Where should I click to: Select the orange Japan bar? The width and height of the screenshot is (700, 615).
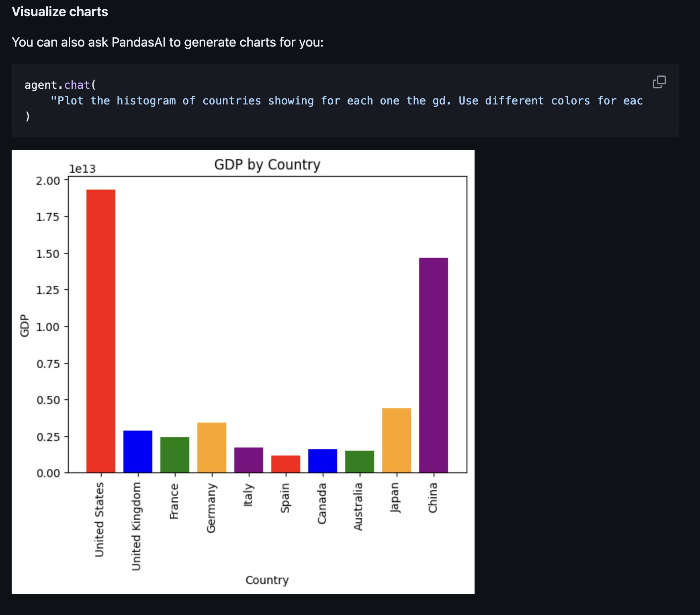[397, 440]
